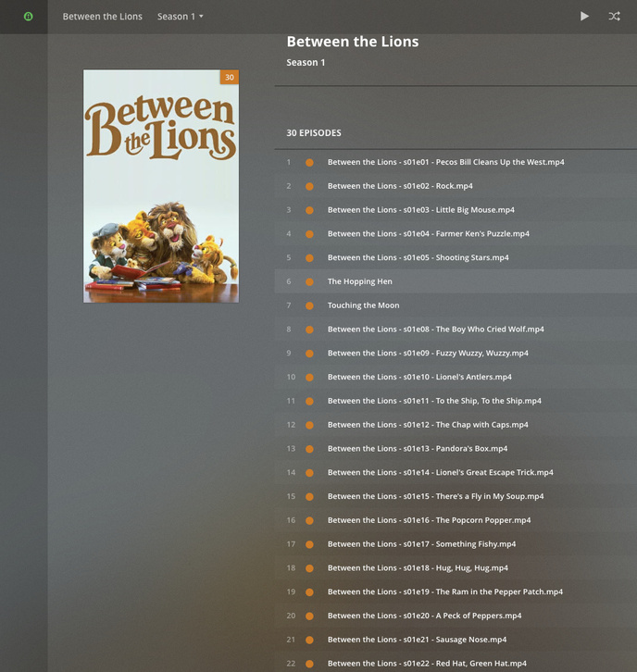The image size is (637, 672).
Task: Mark Something Fishy episode dot
Action: tap(309, 544)
